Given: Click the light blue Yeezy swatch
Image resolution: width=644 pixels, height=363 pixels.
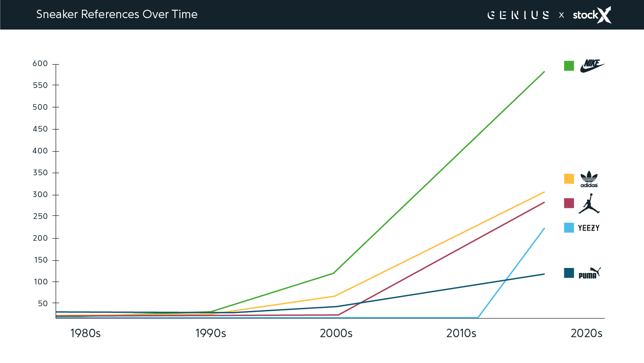Looking at the screenshot, I should (569, 228).
